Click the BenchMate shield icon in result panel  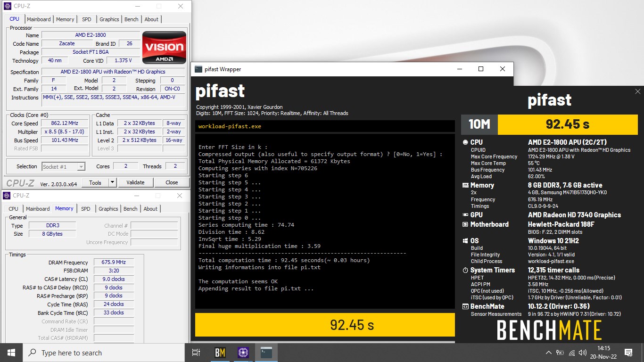tap(465, 307)
